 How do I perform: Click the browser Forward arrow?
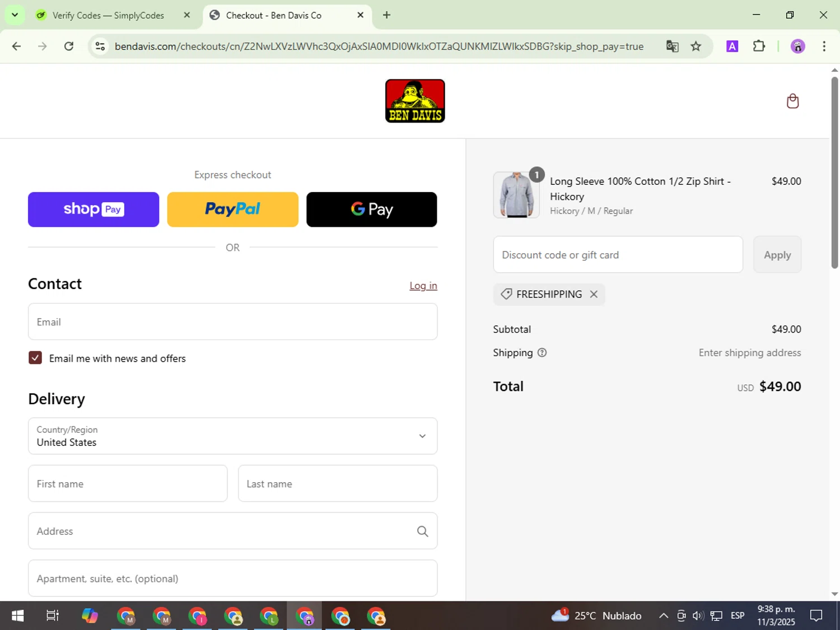click(x=43, y=46)
